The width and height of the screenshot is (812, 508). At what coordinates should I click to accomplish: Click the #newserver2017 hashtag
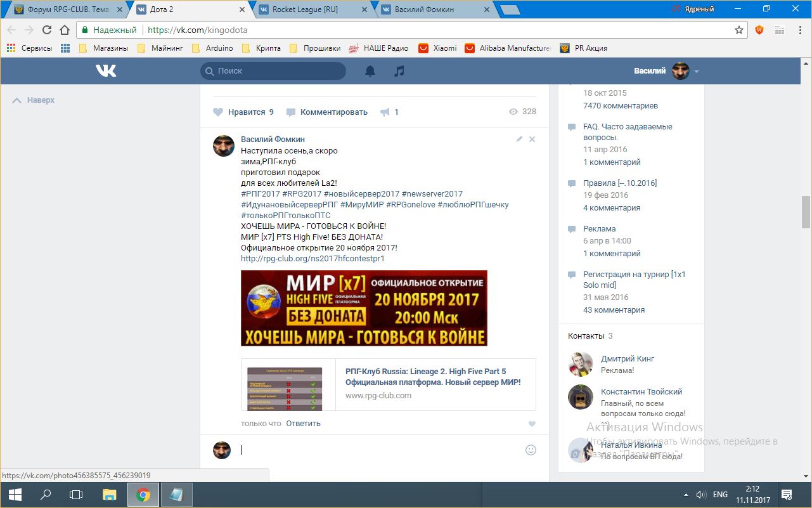click(x=432, y=194)
